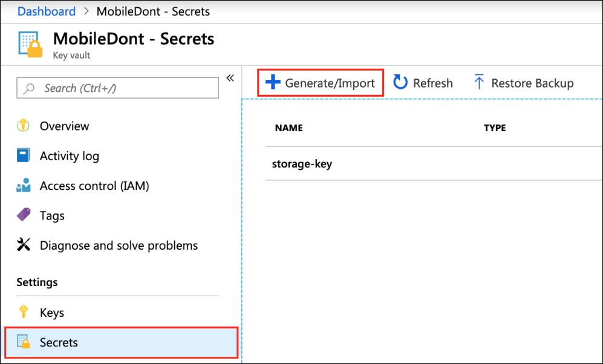
Task: Click the purple Tags icon
Action: click(24, 215)
